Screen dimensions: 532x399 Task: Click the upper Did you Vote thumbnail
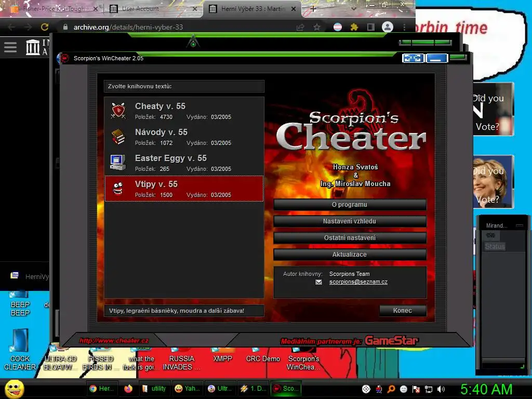[494, 109]
